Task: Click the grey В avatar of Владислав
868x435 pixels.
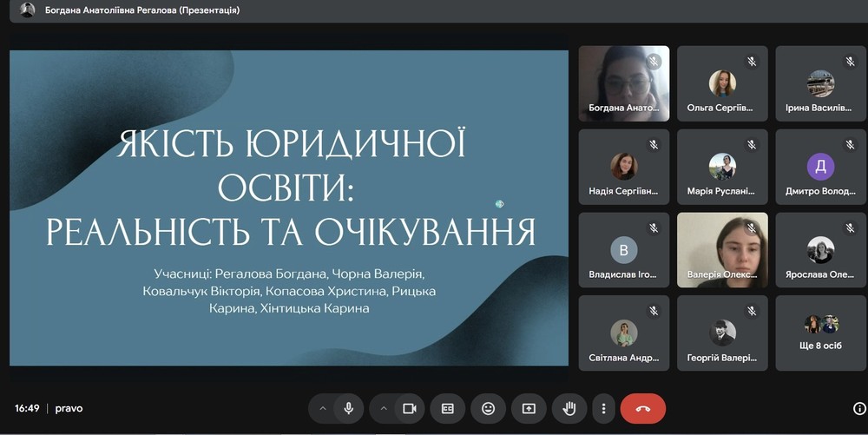Action: click(x=624, y=250)
